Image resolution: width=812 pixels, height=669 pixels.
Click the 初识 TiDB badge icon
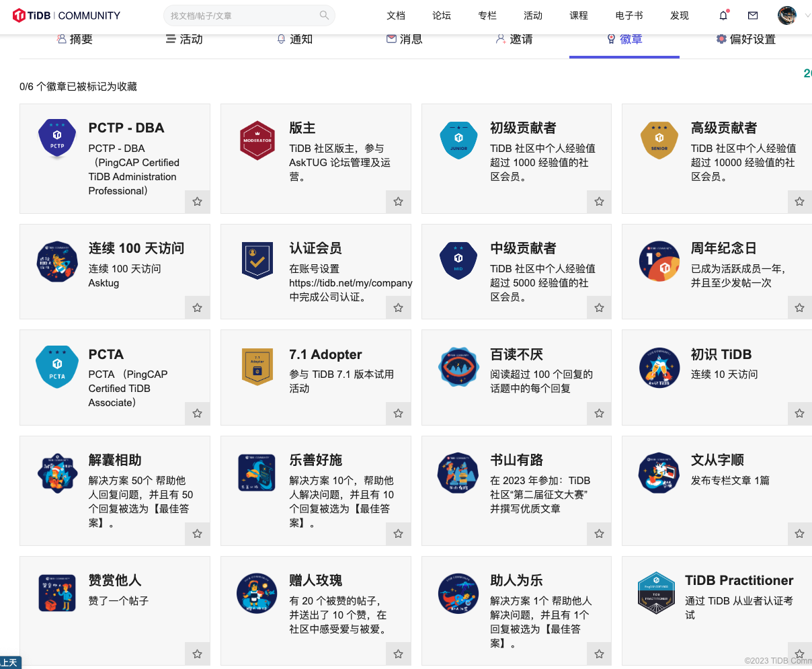coord(659,367)
